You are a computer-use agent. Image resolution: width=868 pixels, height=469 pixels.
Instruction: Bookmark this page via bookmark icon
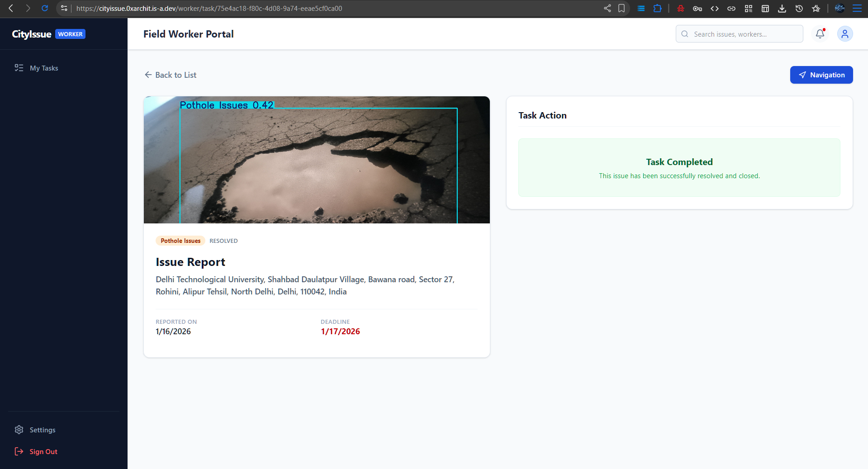click(621, 8)
